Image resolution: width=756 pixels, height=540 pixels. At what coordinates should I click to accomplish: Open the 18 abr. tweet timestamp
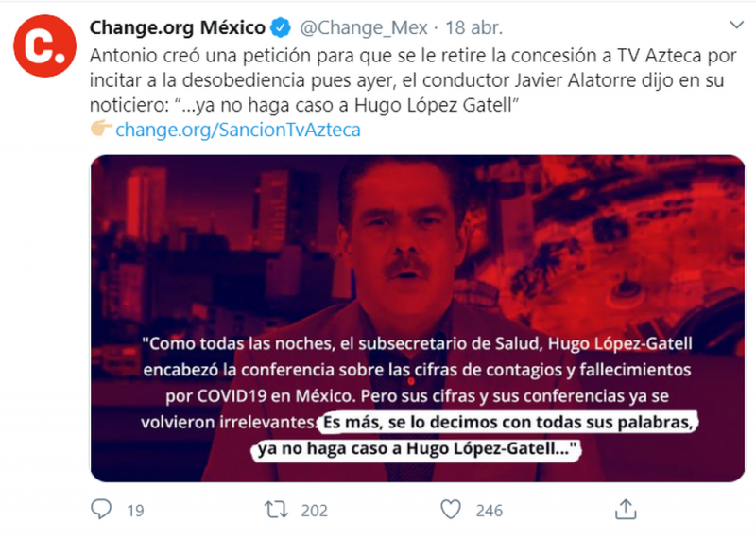coord(473,28)
